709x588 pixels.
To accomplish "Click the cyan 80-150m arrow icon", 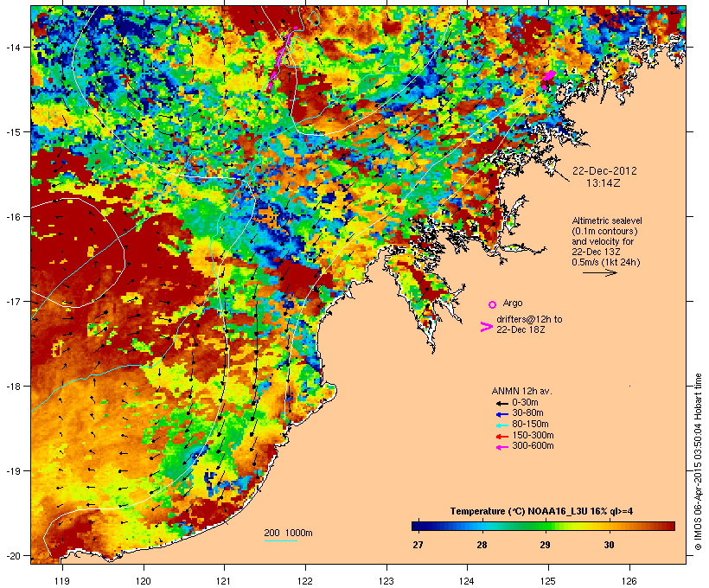I will pos(502,425).
